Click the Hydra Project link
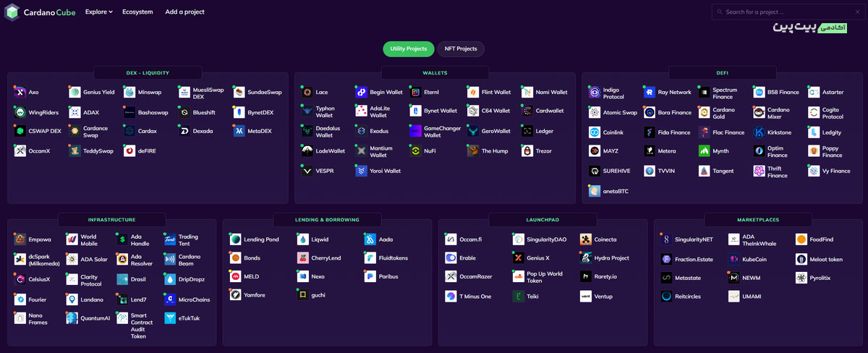The image size is (868, 353). click(611, 258)
